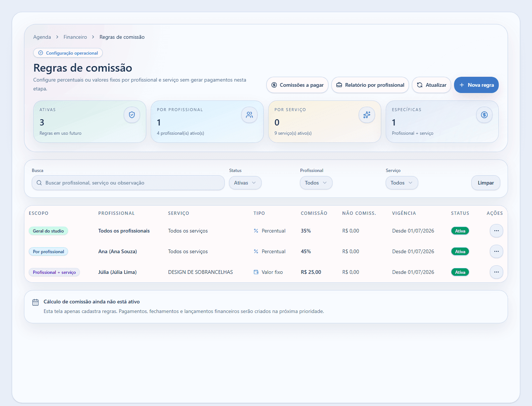Click the Tipo column header
532x406 pixels.
click(259, 213)
